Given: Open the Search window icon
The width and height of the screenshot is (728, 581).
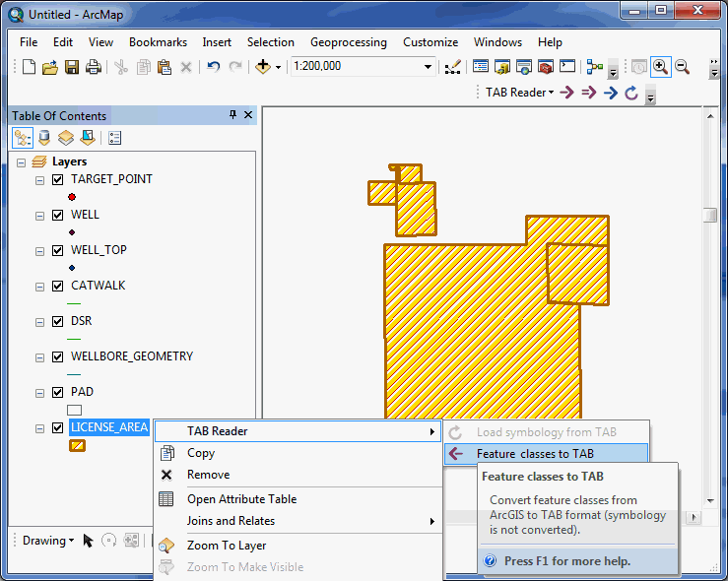Looking at the screenshot, I should click(x=524, y=67).
